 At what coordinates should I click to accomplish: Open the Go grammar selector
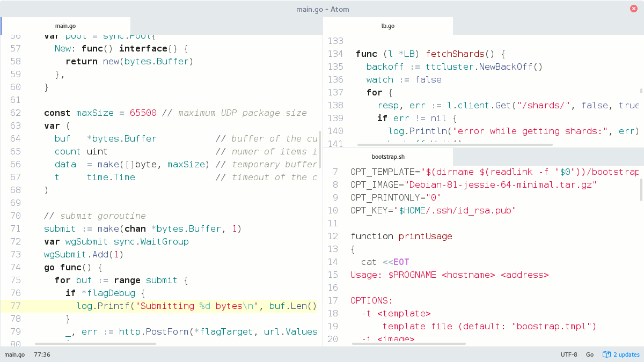590,354
